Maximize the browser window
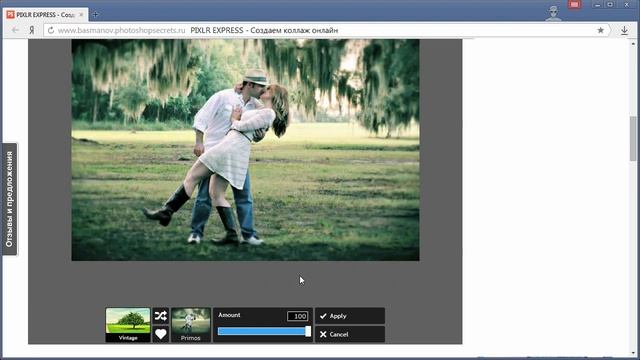 [610, 4]
